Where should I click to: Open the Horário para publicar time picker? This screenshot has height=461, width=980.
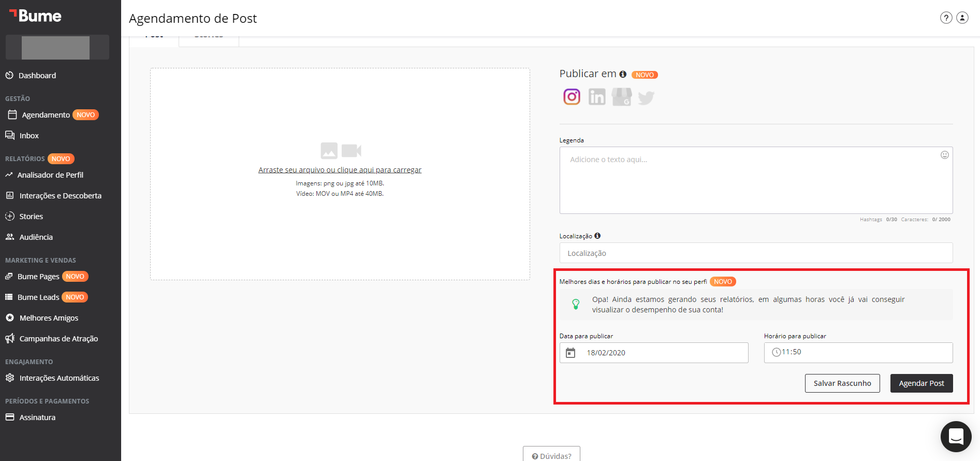tap(858, 352)
